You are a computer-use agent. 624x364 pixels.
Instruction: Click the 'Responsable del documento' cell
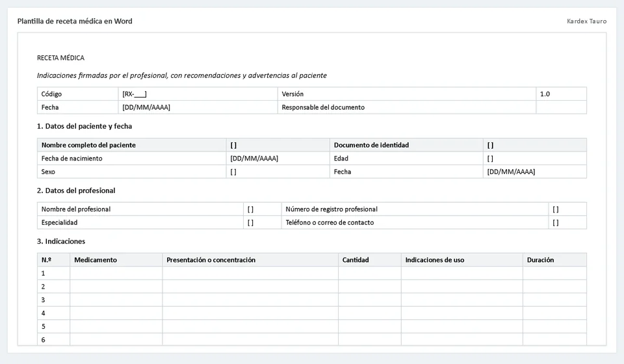click(407, 107)
